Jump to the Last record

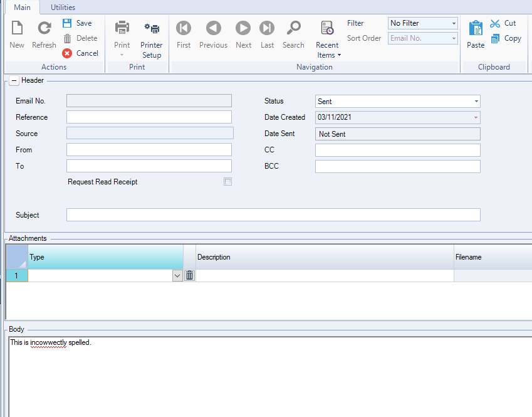tap(267, 28)
